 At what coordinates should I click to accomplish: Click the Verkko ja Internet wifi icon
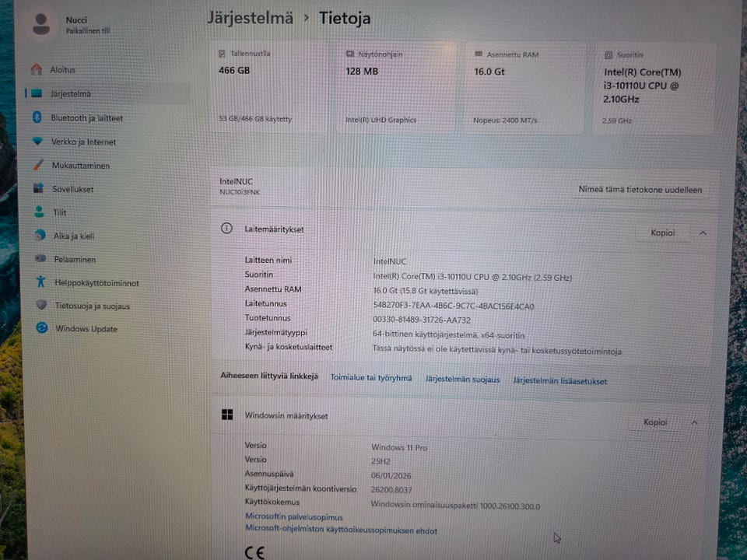(x=37, y=141)
